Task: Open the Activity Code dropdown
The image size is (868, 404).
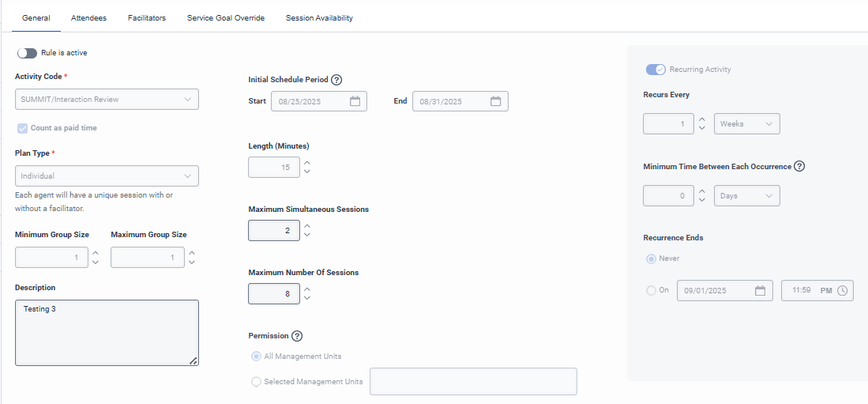Action: 107,100
